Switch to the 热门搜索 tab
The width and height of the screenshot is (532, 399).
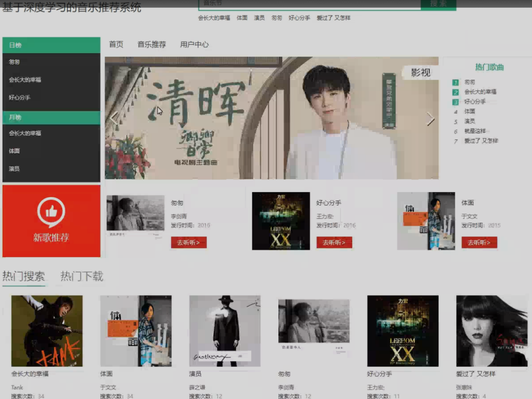coord(24,276)
